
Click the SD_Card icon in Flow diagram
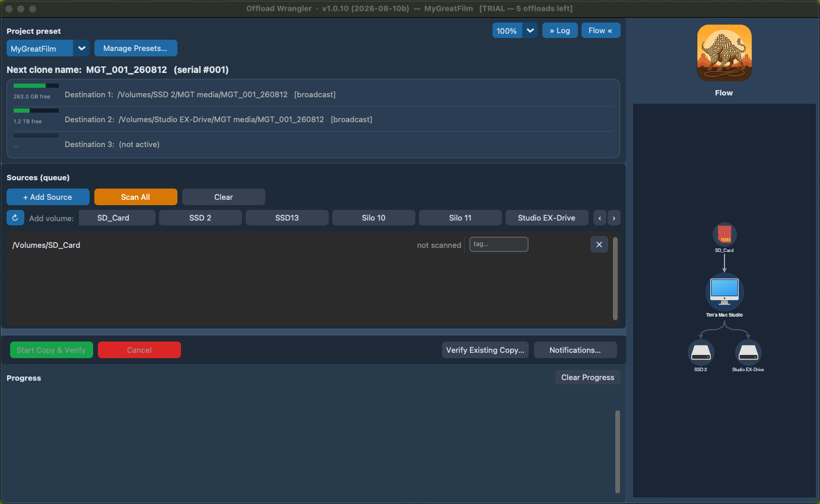(x=724, y=234)
